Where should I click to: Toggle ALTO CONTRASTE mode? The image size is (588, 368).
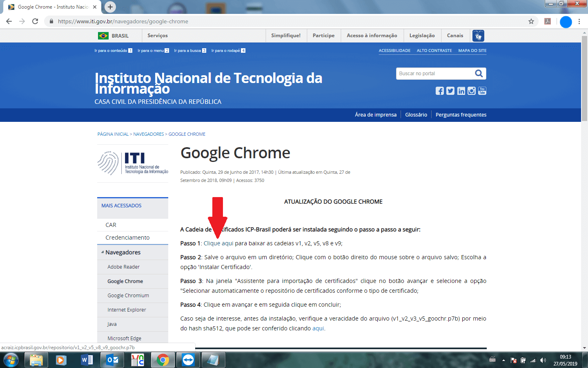click(434, 51)
